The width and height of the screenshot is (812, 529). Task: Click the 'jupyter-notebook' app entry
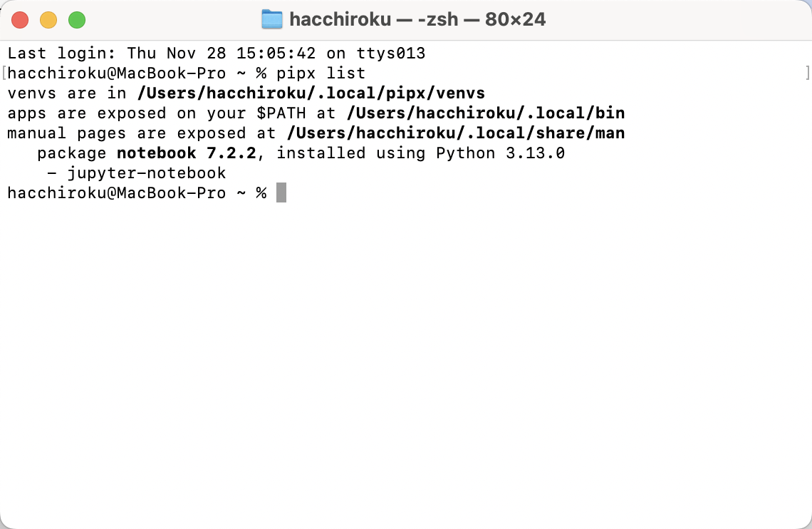147,173
